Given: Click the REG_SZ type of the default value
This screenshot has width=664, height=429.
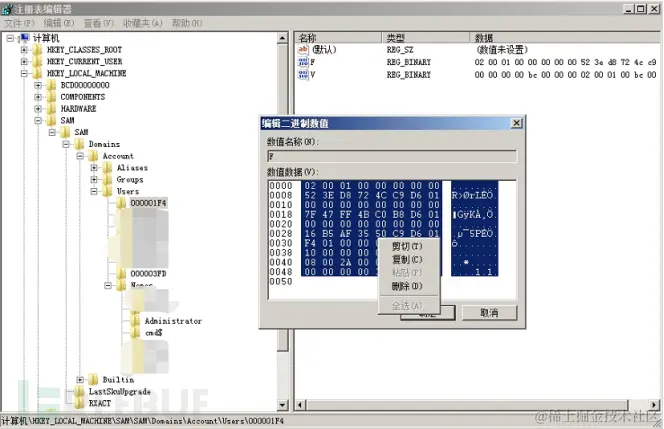Looking at the screenshot, I should (x=400, y=50).
